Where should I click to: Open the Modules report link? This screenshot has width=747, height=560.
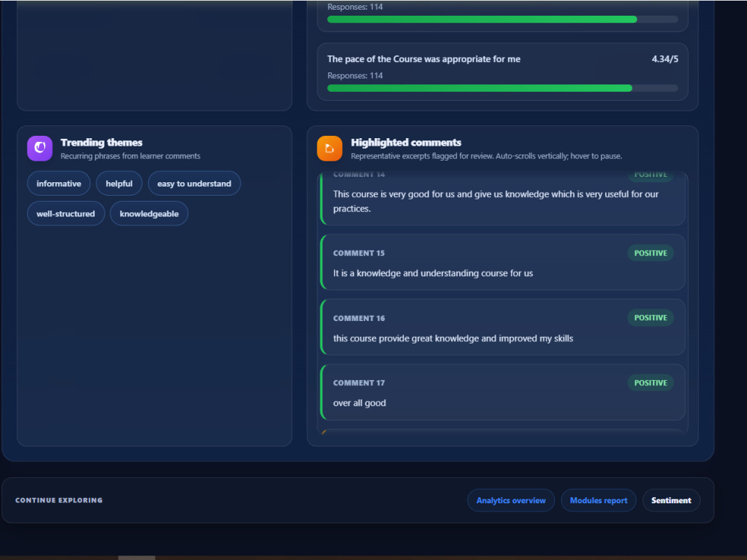point(598,500)
